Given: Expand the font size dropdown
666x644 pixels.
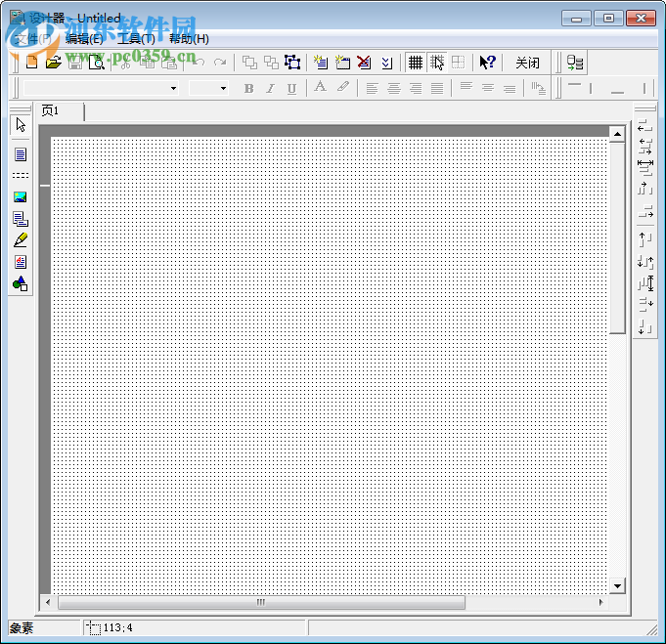Looking at the screenshot, I should click(x=223, y=88).
